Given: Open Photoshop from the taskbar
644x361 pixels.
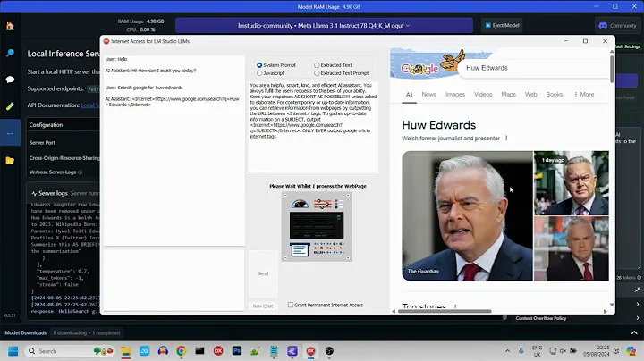Looking at the screenshot, I should (x=237, y=351).
